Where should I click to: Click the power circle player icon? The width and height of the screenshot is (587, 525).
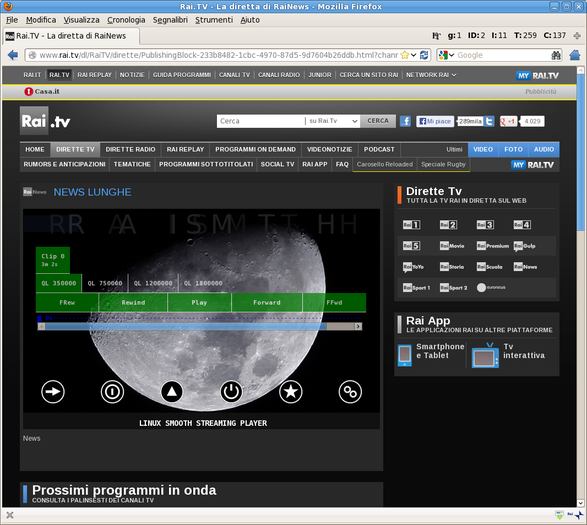231,392
